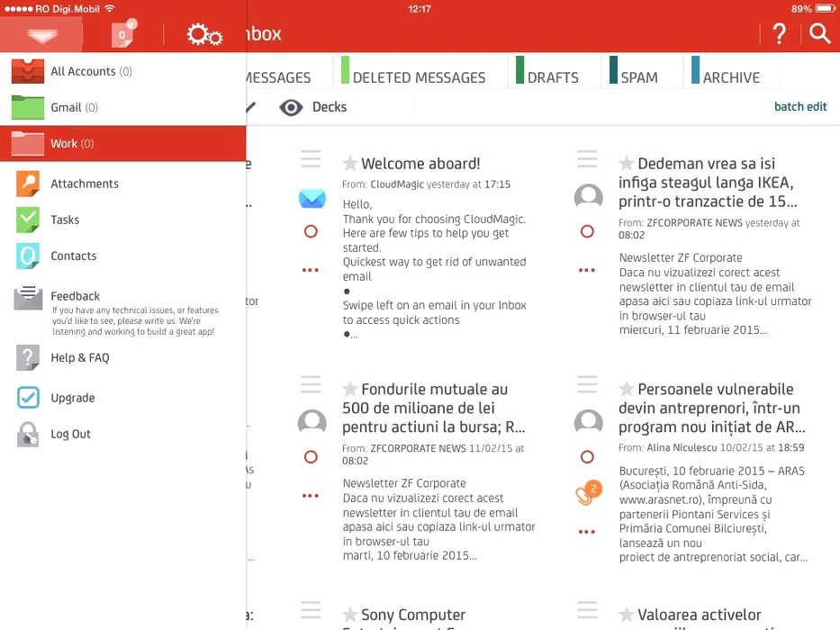This screenshot has height=630, width=840.
Task: Click the batch edit link
Action: [x=799, y=106]
